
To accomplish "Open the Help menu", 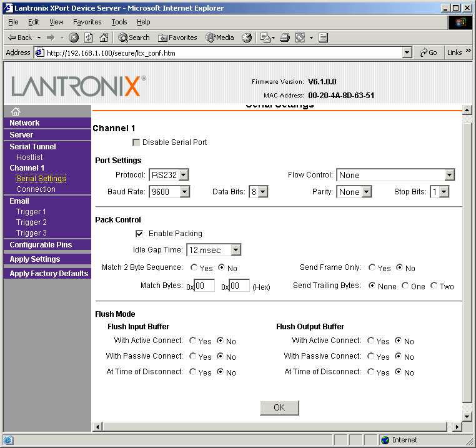I will [143, 22].
